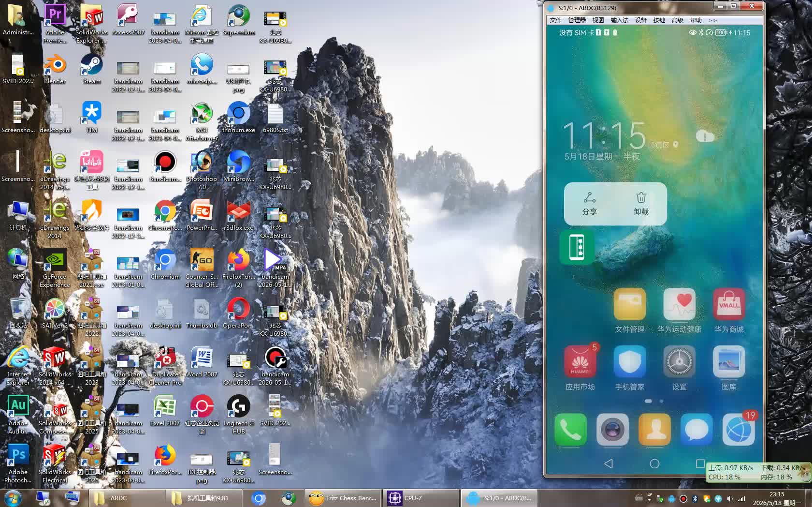Open 应用市场 Huawei AppGallery
812x507 pixels.
[580, 368]
